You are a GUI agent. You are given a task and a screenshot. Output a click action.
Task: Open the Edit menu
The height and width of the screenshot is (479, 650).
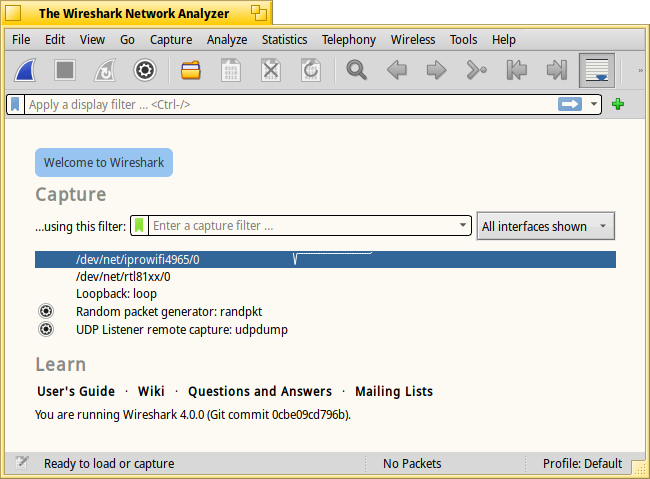(55, 39)
